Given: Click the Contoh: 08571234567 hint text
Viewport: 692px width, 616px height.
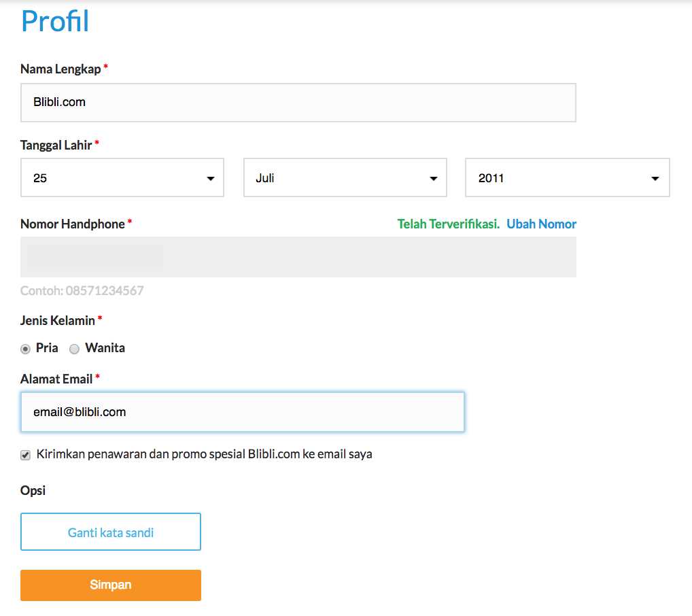Looking at the screenshot, I should coord(82,290).
